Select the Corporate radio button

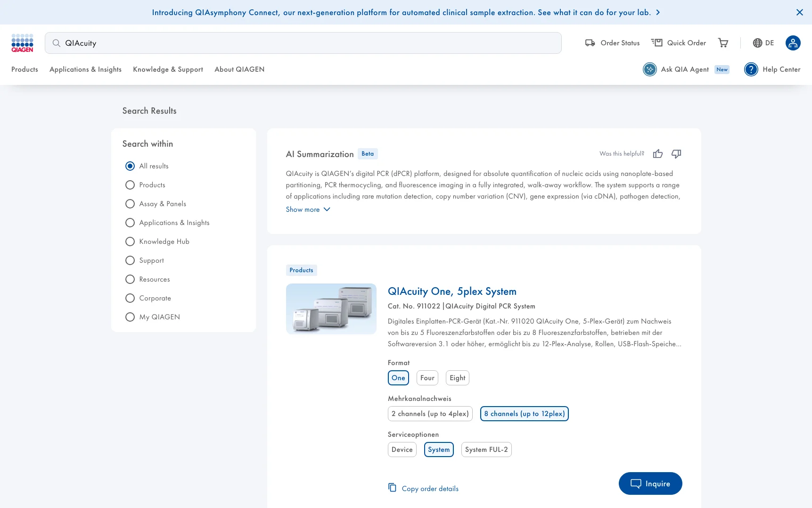pos(130,298)
